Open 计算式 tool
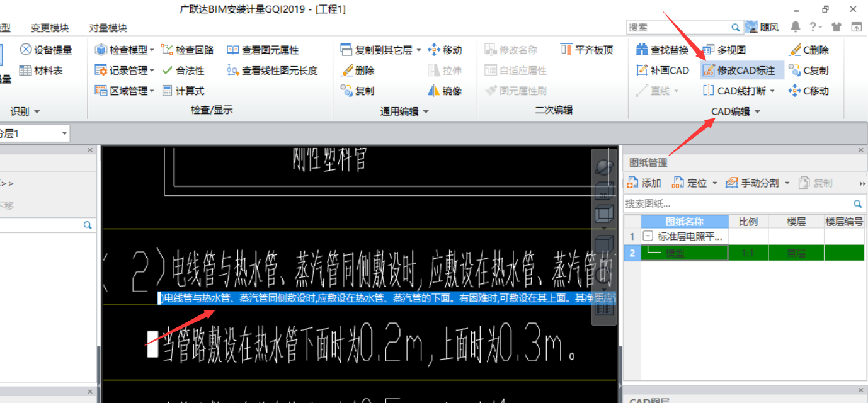 183,91
